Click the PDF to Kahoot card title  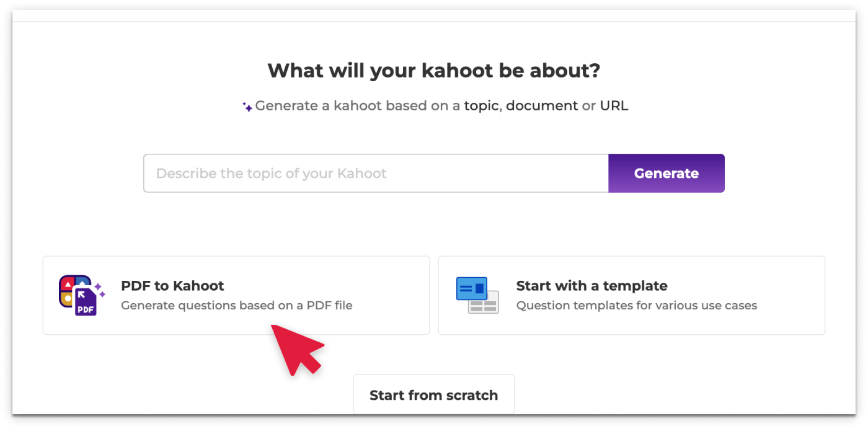[173, 286]
